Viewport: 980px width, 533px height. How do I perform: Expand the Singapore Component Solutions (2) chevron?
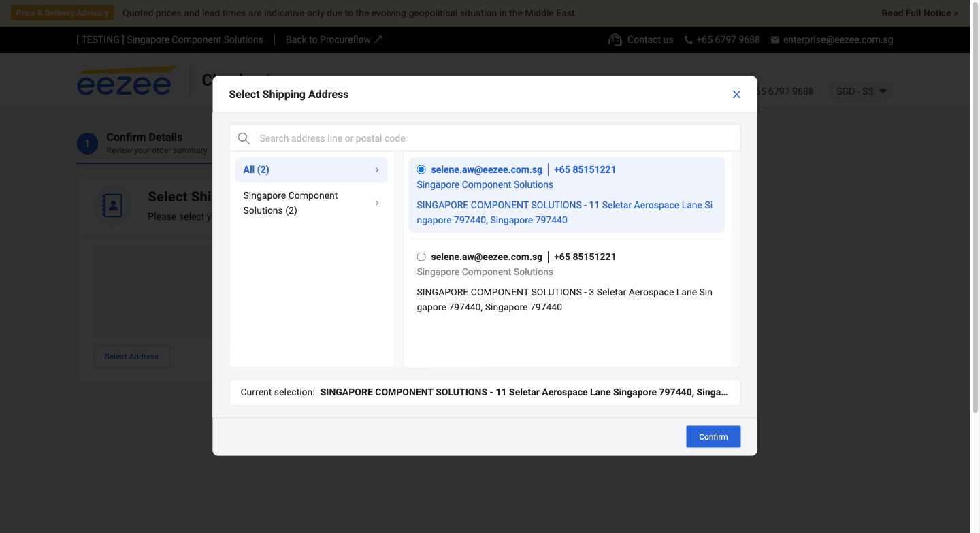pyautogui.click(x=377, y=203)
